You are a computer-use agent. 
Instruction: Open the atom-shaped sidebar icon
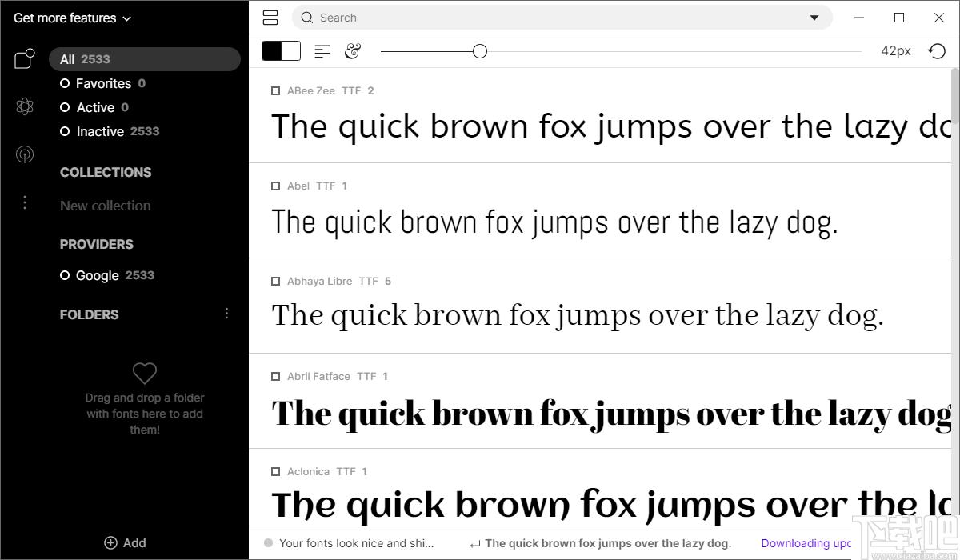[x=25, y=106]
